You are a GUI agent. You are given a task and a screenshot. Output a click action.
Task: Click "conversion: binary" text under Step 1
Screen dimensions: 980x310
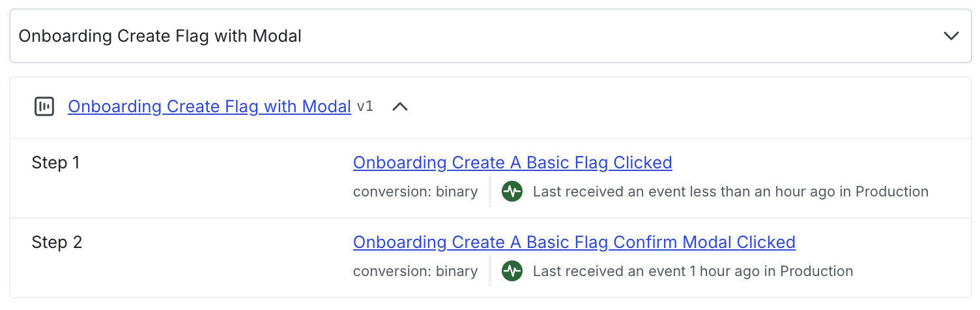click(415, 192)
